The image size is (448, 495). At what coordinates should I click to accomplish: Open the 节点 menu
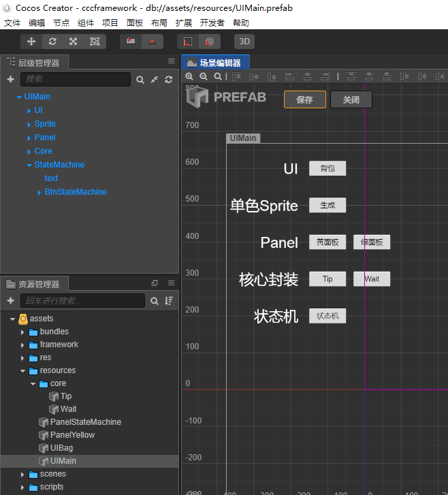[x=61, y=22]
